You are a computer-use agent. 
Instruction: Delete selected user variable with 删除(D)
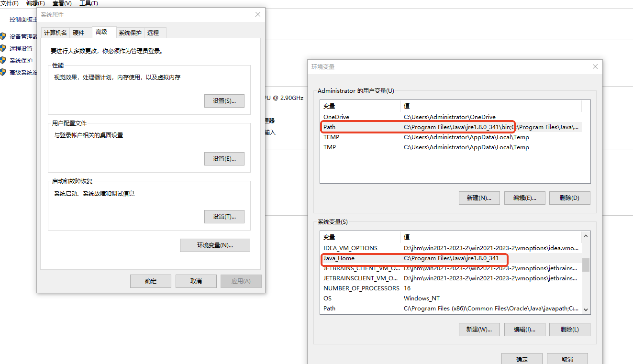point(569,198)
